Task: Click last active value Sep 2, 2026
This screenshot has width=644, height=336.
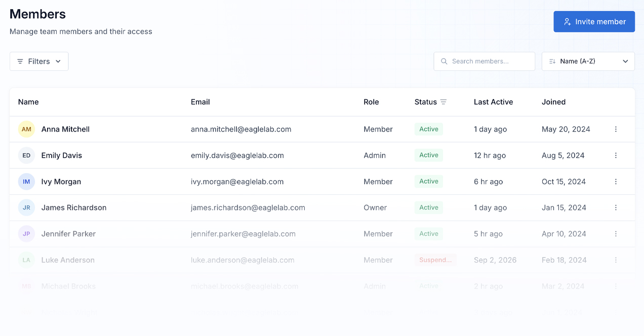Action: [x=495, y=260]
